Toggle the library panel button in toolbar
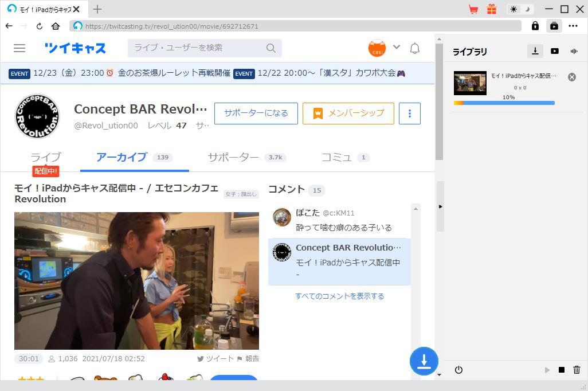Viewport: 588px width, 391px height. 554,26
